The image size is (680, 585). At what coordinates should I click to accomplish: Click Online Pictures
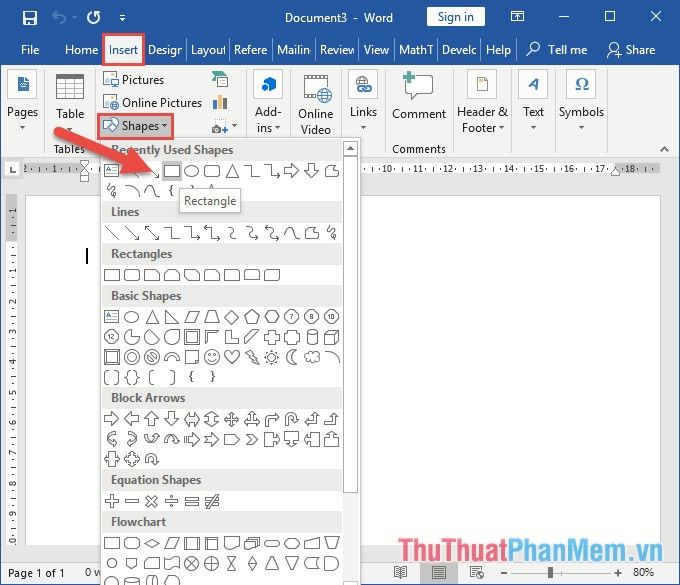[153, 103]
